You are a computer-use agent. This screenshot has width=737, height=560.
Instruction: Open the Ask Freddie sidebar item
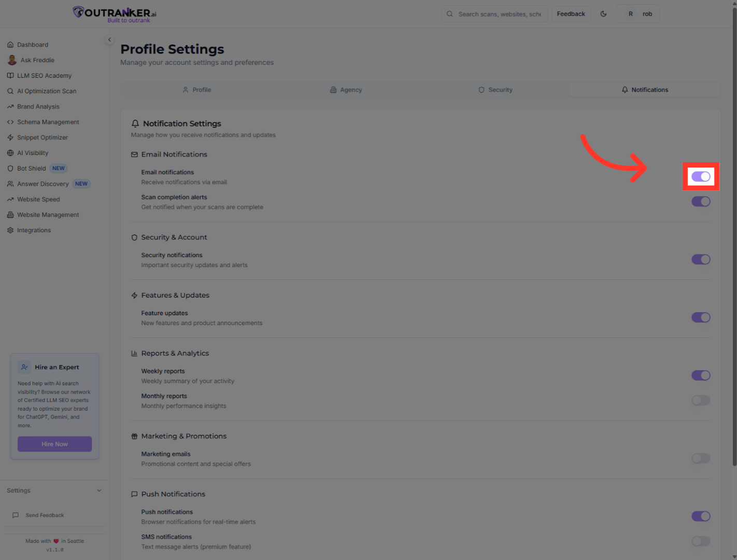point(36,60)
